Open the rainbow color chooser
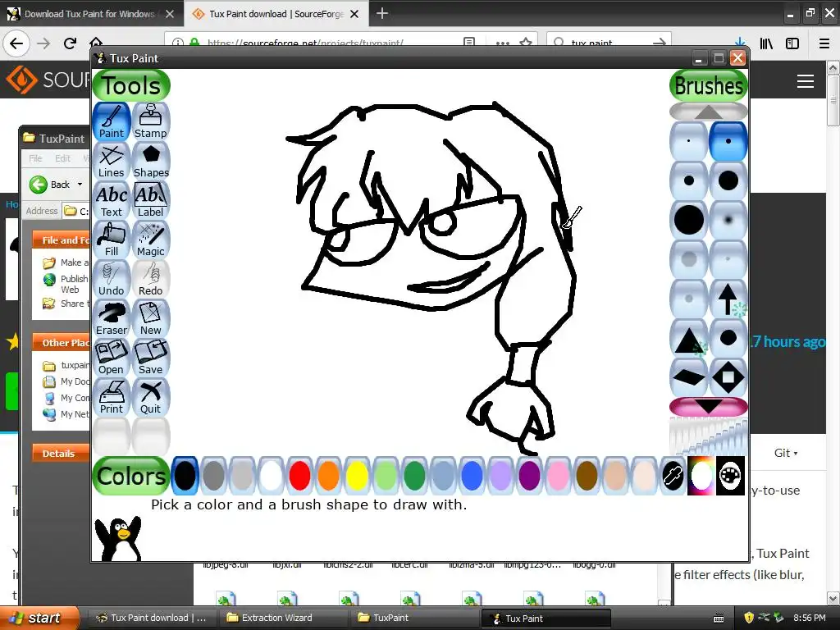This screenshot has height=630, width=840. (x=701, y=476)
